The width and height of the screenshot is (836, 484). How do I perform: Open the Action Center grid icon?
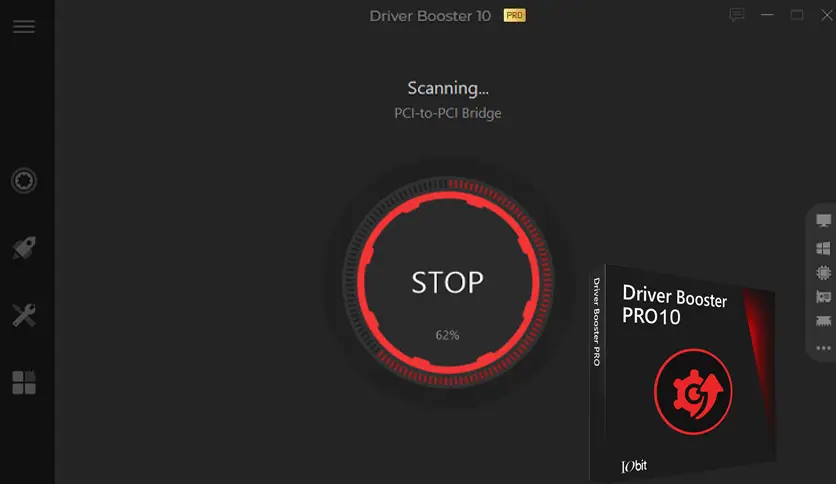24,382
